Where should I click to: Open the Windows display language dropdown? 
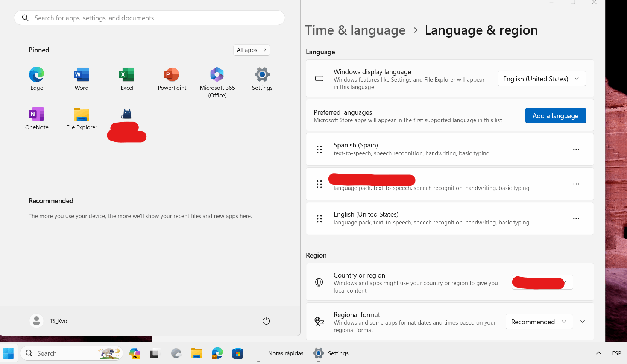point(541,79)
